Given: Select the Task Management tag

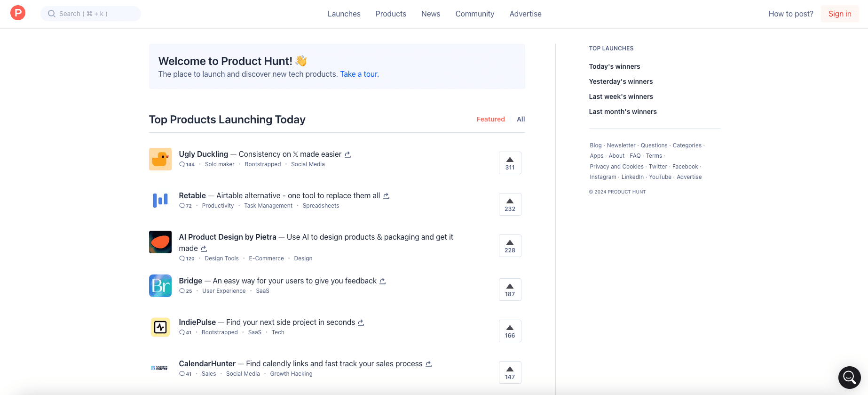Looking at the screenshot, I should 268,206.
